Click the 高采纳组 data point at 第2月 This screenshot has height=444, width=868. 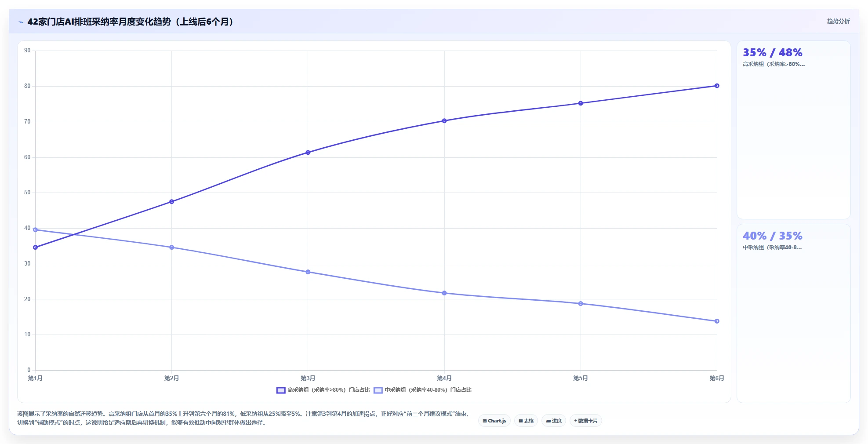pos(172,202)
